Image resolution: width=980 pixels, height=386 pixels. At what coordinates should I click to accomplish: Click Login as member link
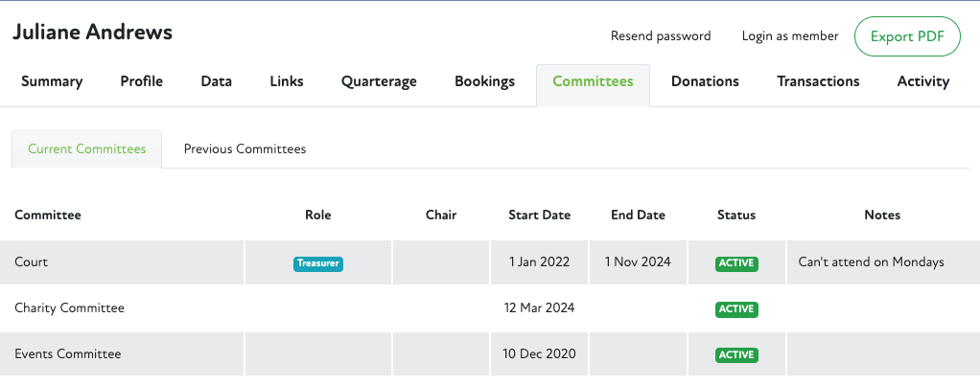(790, 36)
